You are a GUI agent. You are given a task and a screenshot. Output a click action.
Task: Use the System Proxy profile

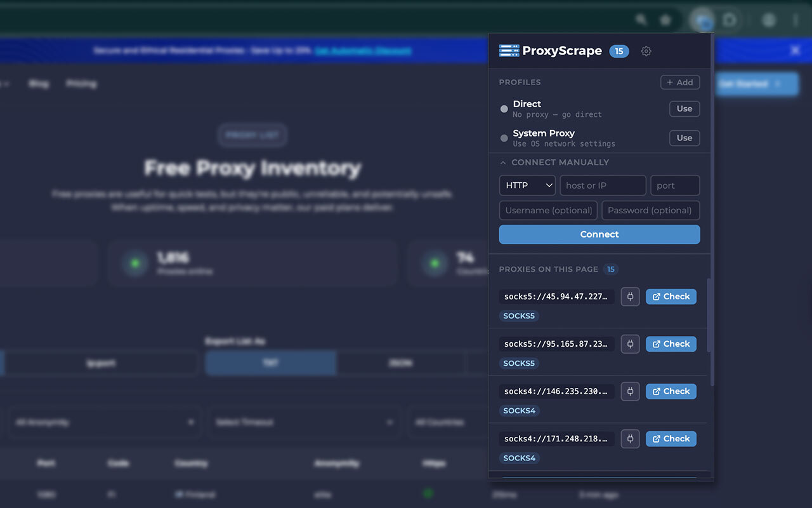[684, 138]
